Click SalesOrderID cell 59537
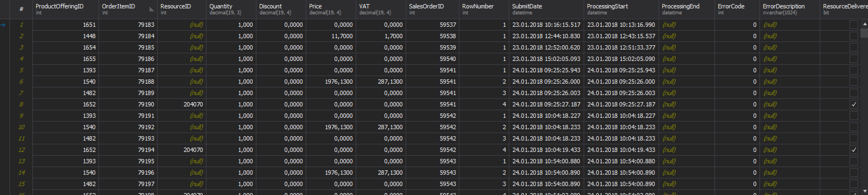Screen dimensions: 868x195 [x=432, y=25]
